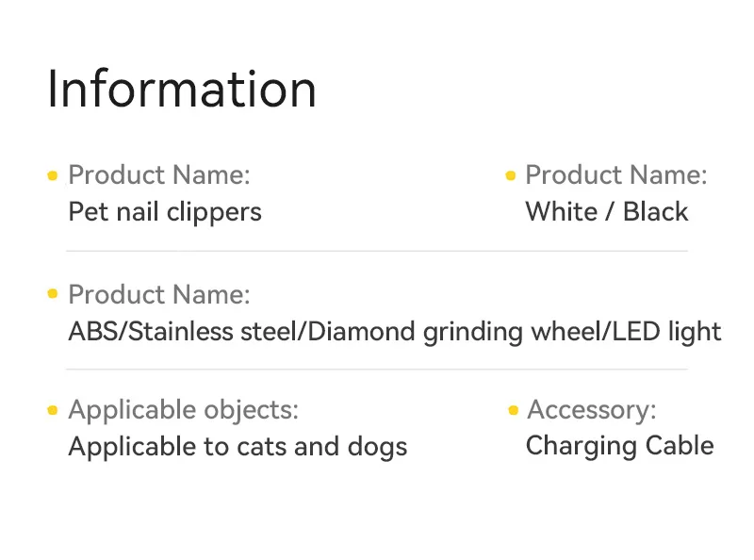The width and height of the screenshot is (754, 560).
Task: Click the yellow bullet beside Accessory
Action: [x=513, y=410]
